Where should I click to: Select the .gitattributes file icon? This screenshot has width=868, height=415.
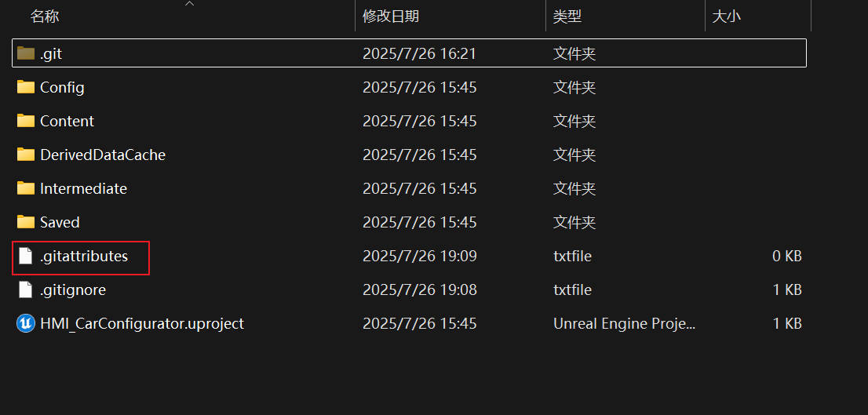coord(25,257)
